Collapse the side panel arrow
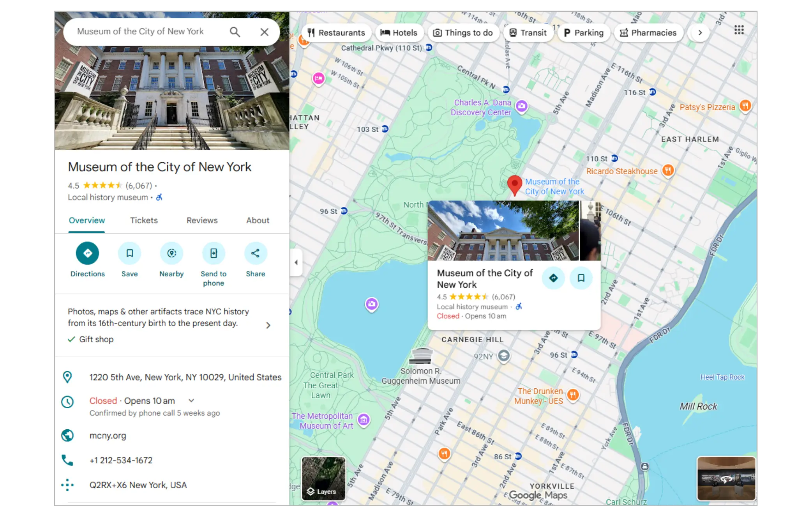The image size is (812, 519). 296,262
